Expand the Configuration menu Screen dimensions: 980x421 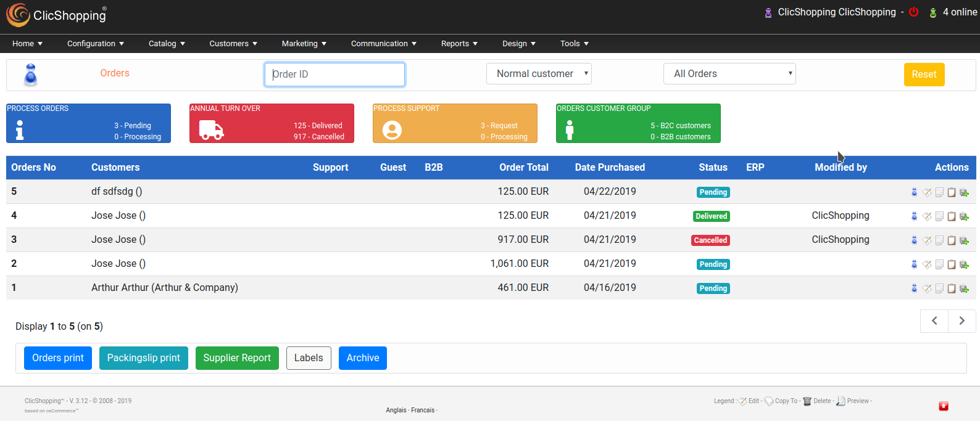(96, 43)
